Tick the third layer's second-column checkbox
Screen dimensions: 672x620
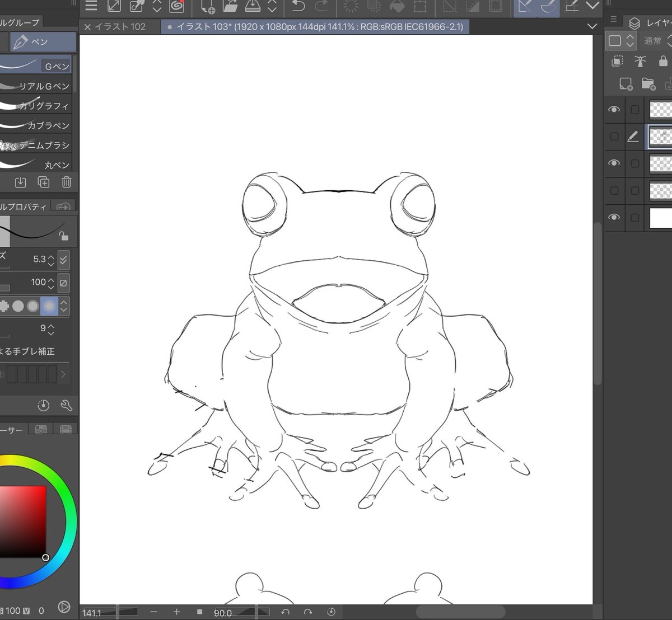pyautogui.click(x=634, y=163)
